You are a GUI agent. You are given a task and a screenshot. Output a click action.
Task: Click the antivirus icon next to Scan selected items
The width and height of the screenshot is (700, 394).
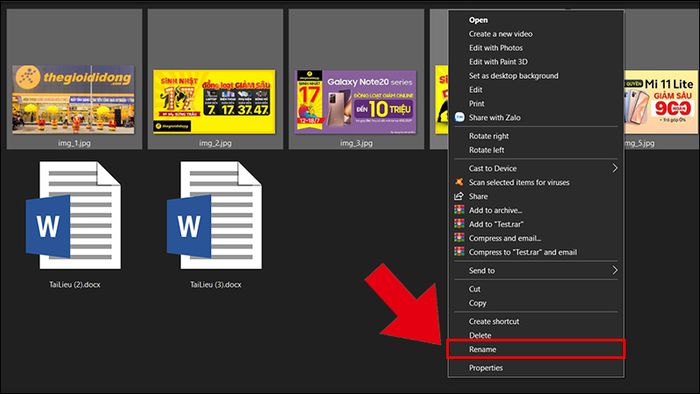459,182
